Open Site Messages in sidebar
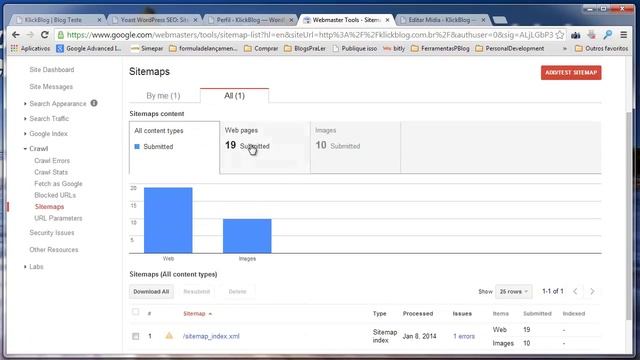The width and height of the screenshot is (640, 360). (x=51, y=87)
